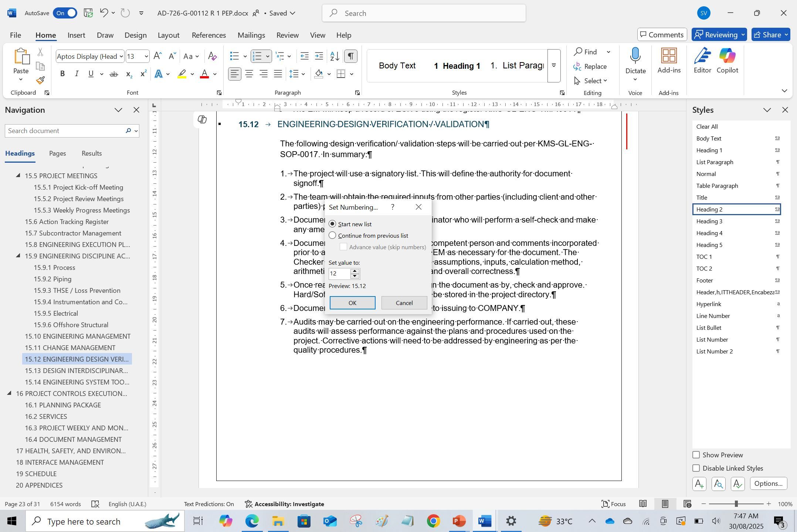Click the Subscript icon
Viewport: 797px width, 532px height.
coord(129,74)
